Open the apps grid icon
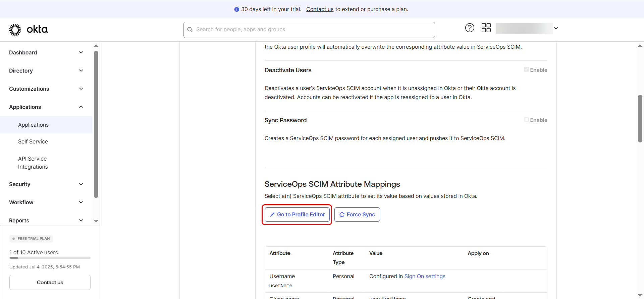 486,28
